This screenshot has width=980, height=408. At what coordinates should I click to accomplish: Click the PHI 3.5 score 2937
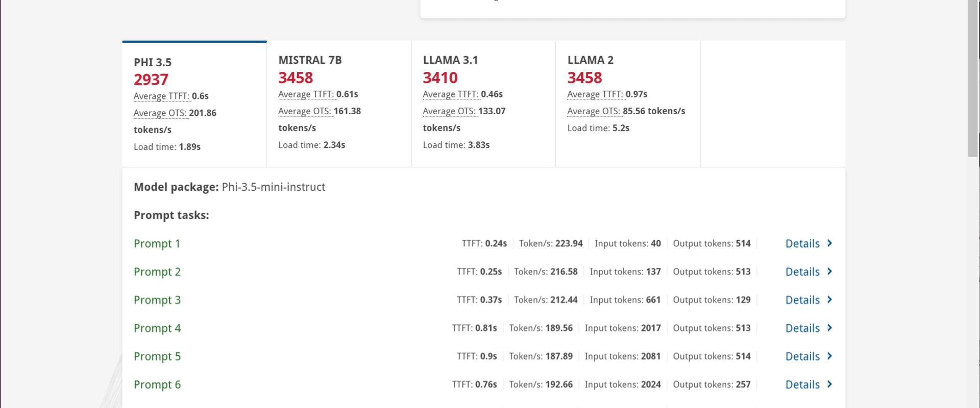point(151,80)
